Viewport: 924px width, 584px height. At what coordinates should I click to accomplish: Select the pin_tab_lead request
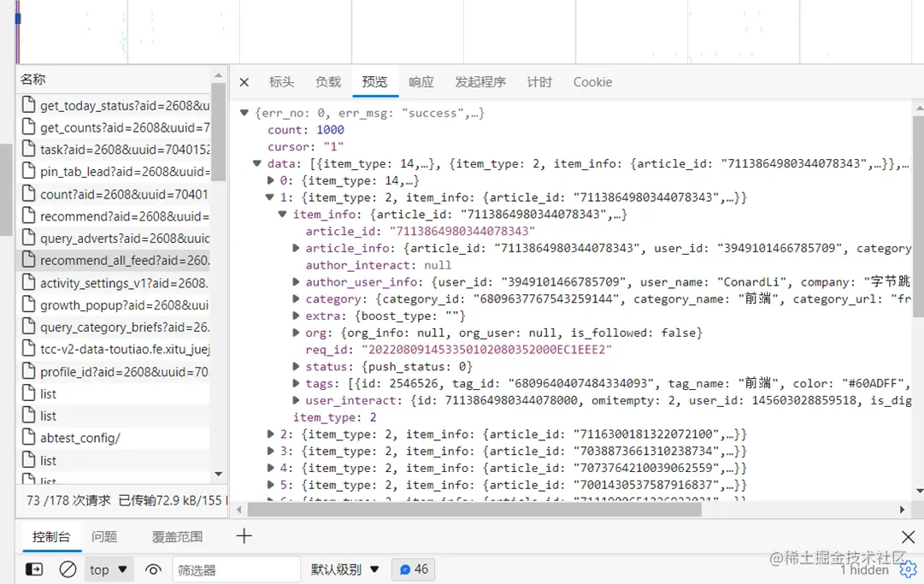coord(114,172)
